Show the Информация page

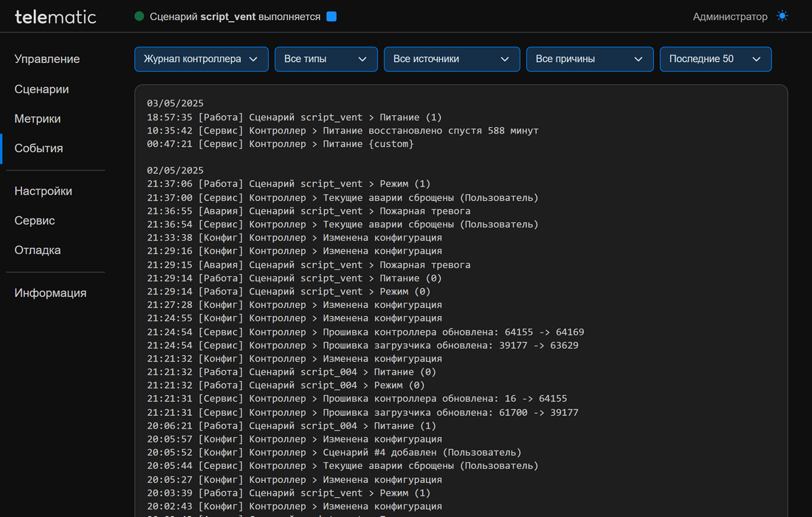[50, 293]
